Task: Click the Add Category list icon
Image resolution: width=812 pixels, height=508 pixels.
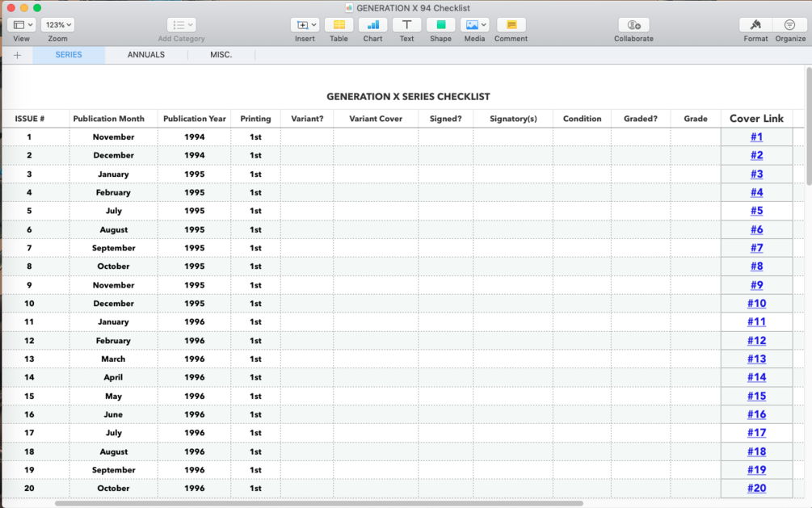Action: click(181, 25)
